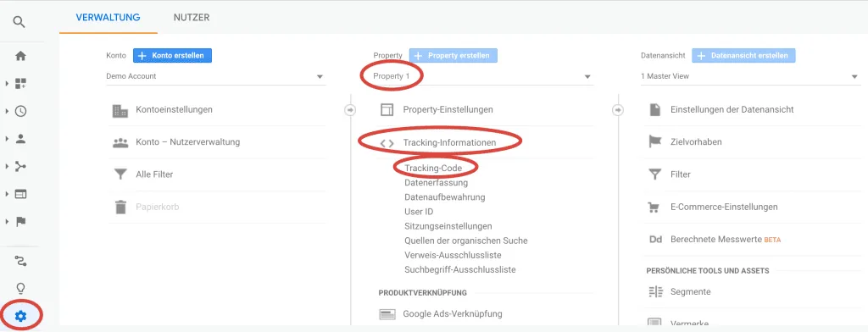Switch to the NUTZER tab
This screenshot has height=332, width=868.
pos(192,17)
